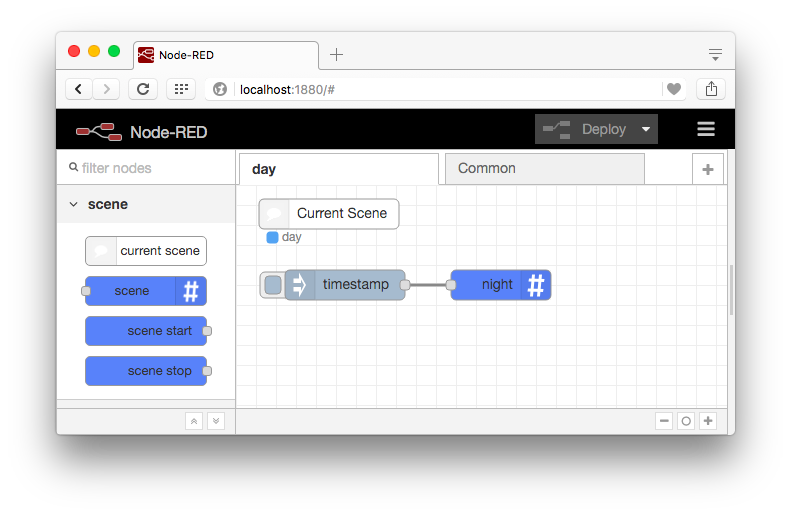Viewport: 791px width, 515px height.
Task: Click the scene stop node output port
Action: click(207, 371)
